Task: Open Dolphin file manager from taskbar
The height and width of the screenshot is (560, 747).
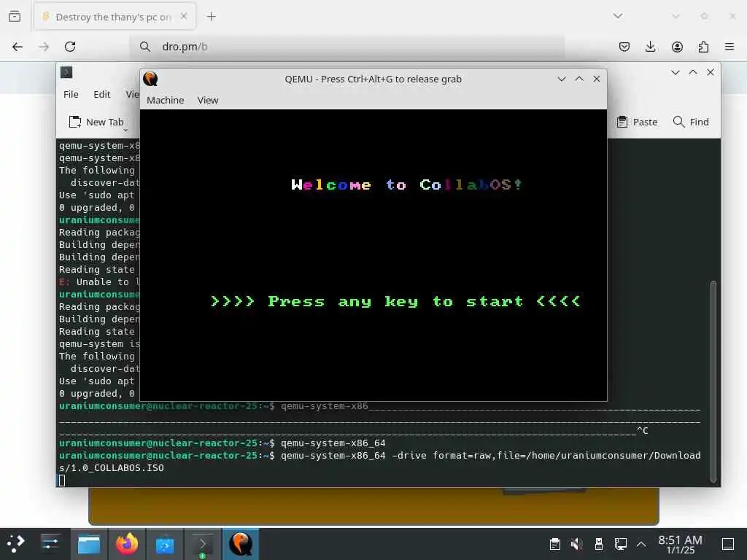Action: tap(88, 544)
